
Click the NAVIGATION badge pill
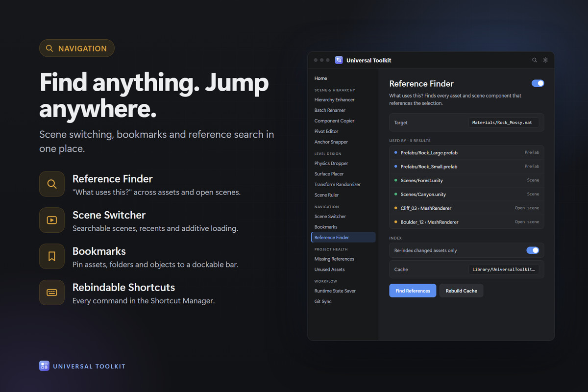77,48
